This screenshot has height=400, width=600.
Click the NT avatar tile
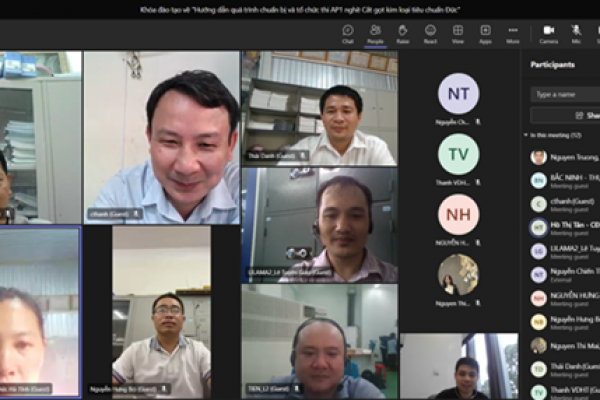point(458,94)
